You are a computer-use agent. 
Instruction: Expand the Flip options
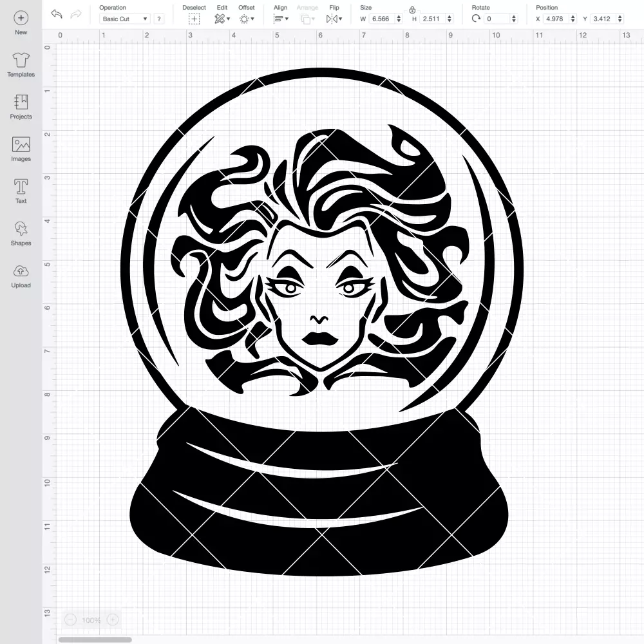[334, 19]
